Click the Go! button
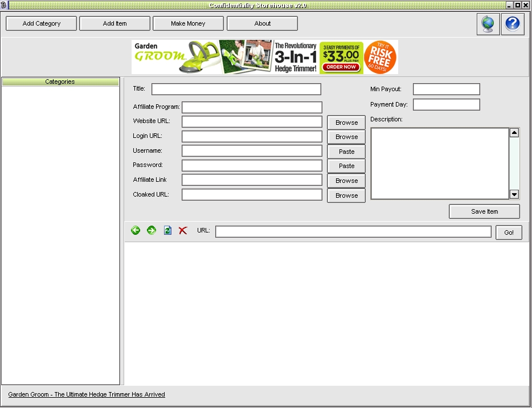Screen dimensions: 532x408 coord(509,232)
